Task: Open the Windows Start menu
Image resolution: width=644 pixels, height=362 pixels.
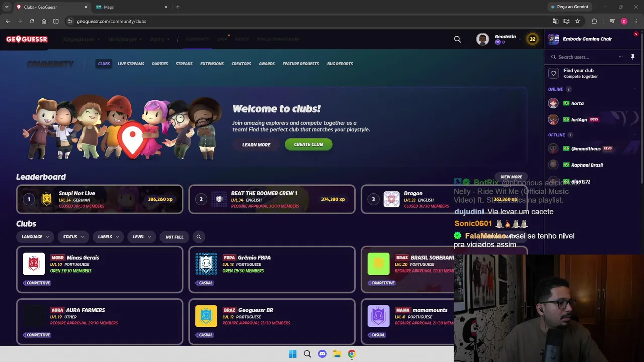Action: click(293, 354)
